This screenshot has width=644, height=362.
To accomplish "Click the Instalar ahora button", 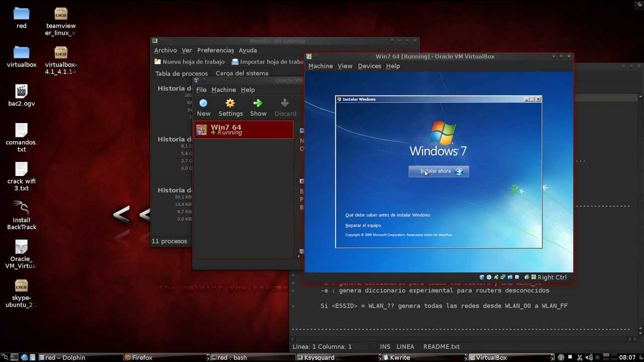I will pyautogui.click(x=439, y=171).
